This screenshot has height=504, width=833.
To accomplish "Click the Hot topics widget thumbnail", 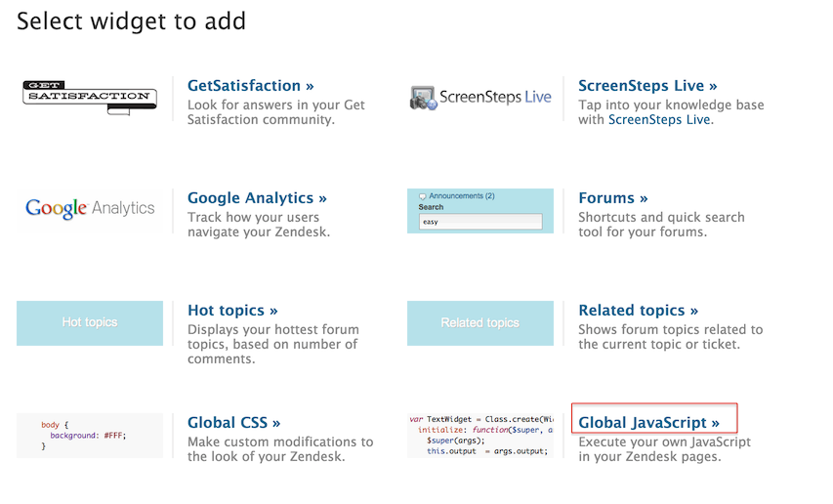I will [x=90, y=322].
